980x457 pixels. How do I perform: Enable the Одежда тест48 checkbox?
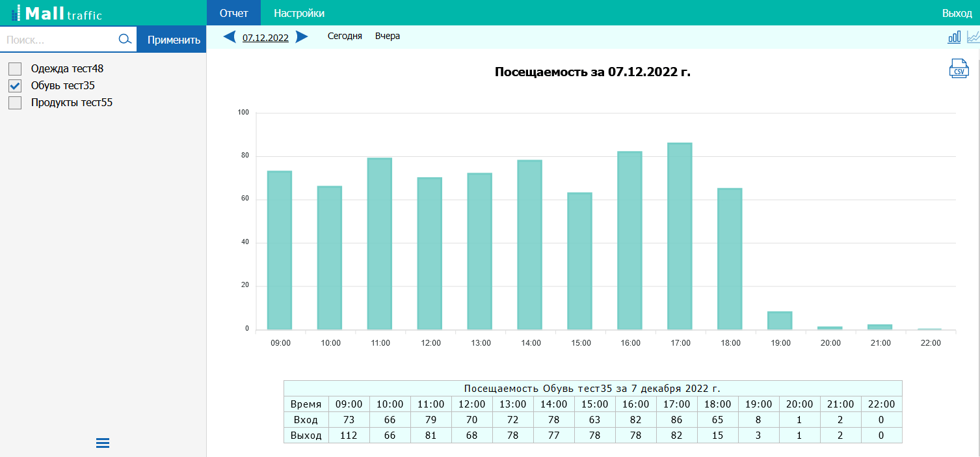click(x=15, y=68)
